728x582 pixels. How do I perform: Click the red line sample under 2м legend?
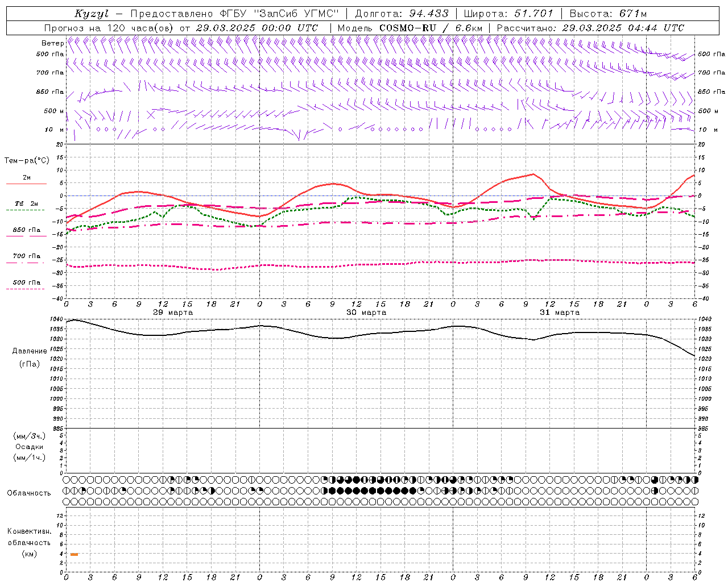[x=26, y=184]
